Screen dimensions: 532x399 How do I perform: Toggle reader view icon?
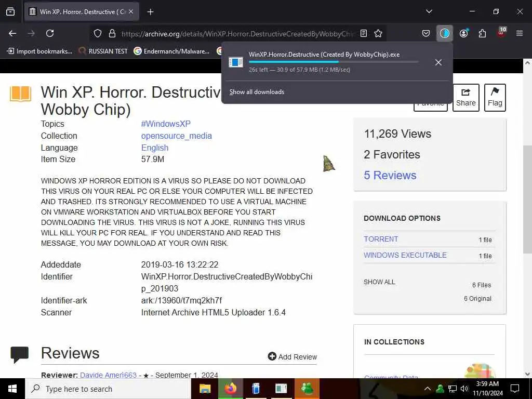(x=364, y=33)
